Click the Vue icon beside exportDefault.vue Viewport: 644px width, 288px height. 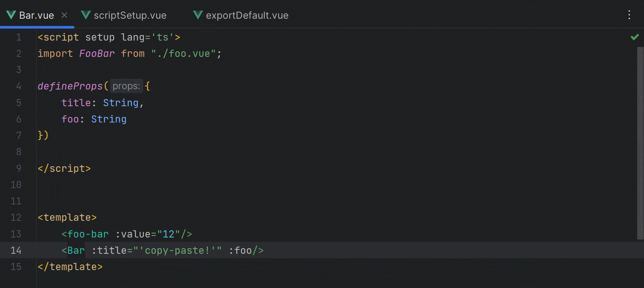[198, 15]
